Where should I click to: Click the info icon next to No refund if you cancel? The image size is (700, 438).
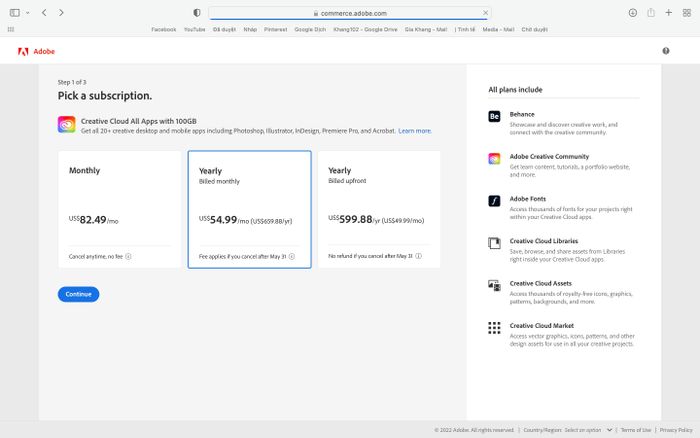click(x=418, y=256)
